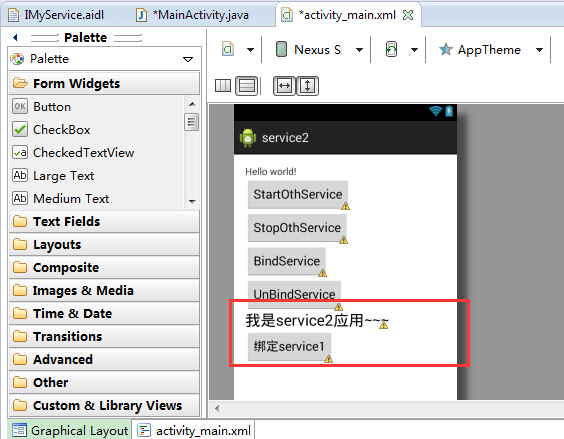Pick the Medium Text widget from the palette

coord(60,199)
